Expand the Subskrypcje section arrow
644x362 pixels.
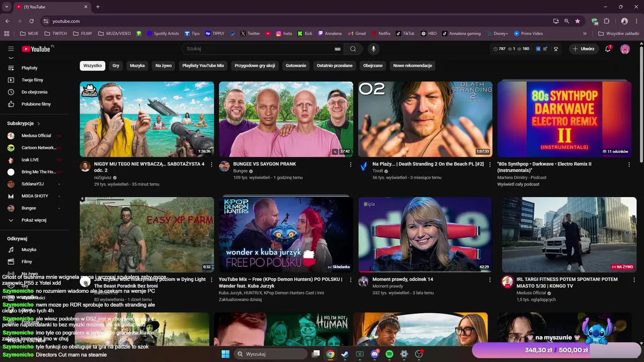pos(38,123)
